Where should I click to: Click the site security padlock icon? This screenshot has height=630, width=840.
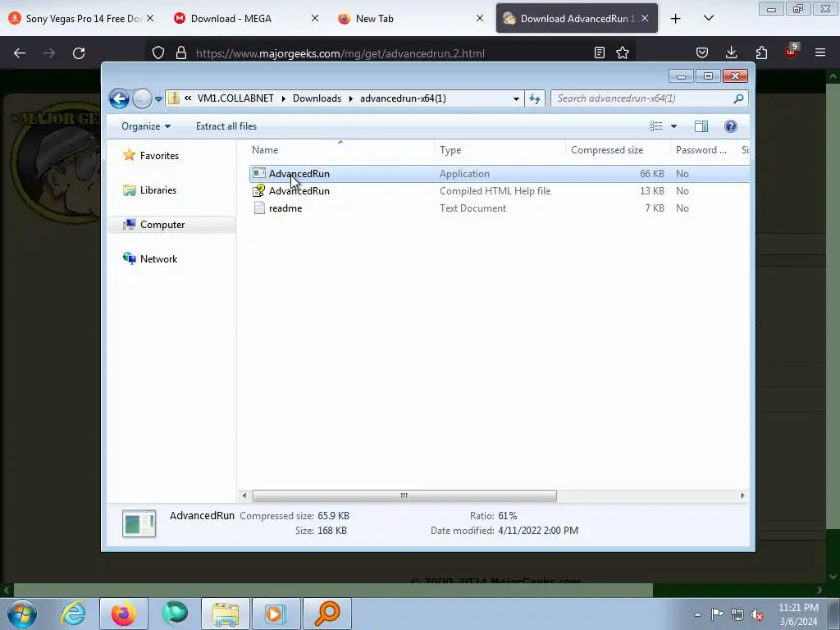point(181,53)
